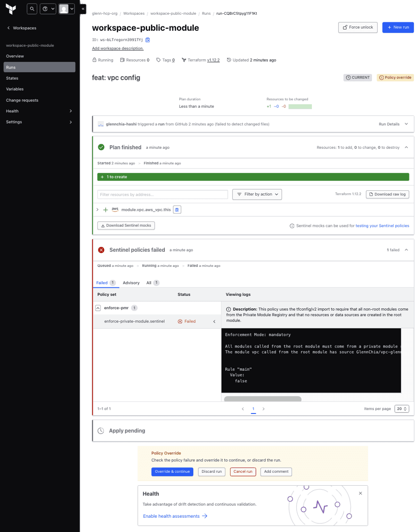Viewport: 417px width, 532px height.
Task: Collapse the enforce-pmr policy set
Action: pos(98,308)
